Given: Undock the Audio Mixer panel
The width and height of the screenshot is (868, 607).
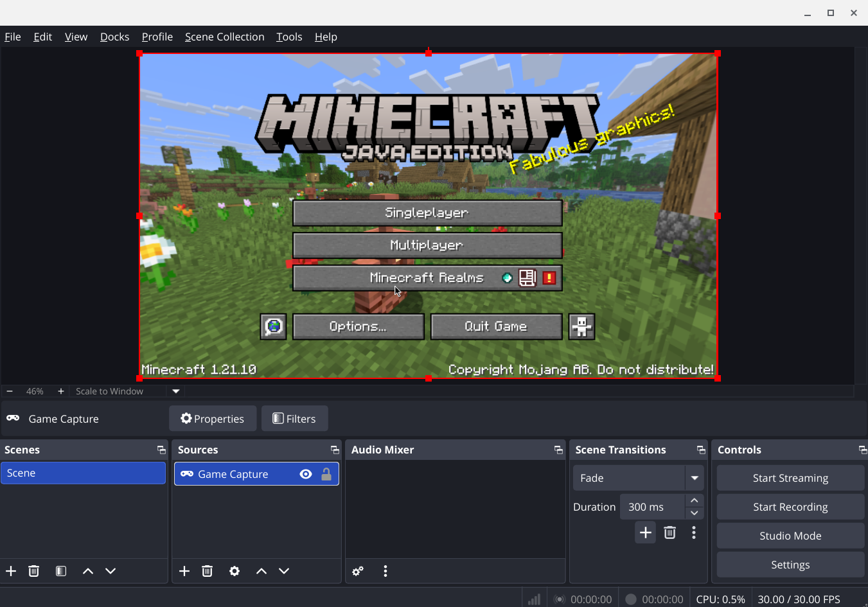Looking at the screenshot, I should coord(558,450).
